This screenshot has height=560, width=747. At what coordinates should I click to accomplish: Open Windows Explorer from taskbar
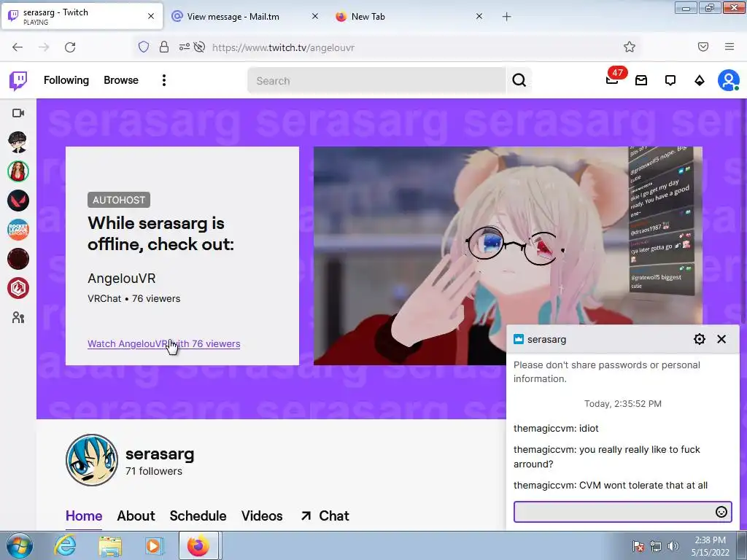click(110, 545)
